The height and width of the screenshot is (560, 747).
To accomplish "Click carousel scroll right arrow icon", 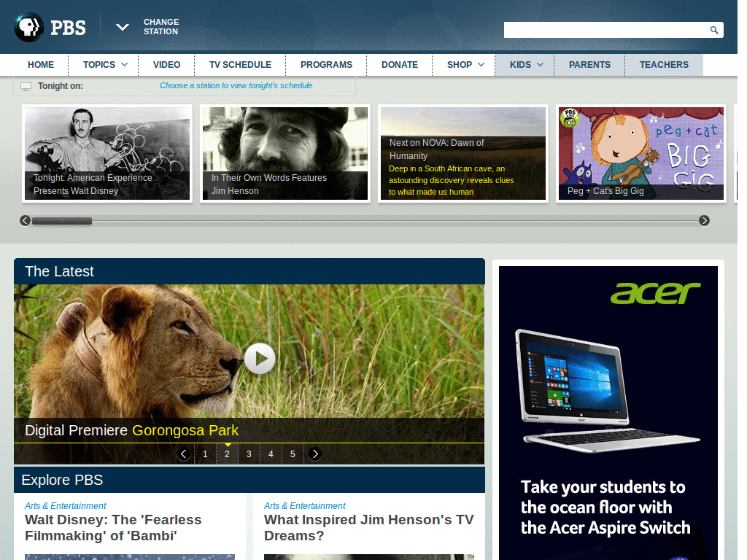I will pyautogui.click(x=704, y=220).
